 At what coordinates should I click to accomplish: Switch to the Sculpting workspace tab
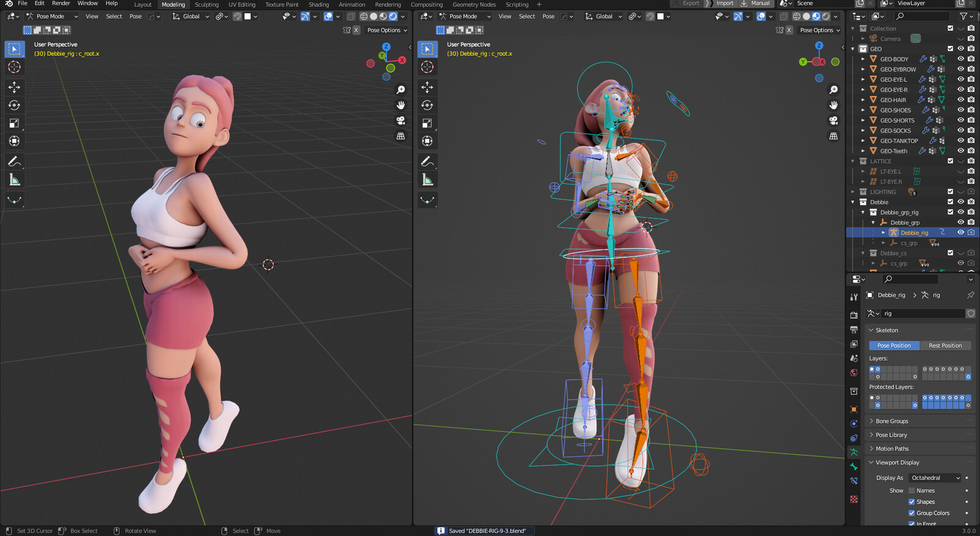tap(206, 4)
